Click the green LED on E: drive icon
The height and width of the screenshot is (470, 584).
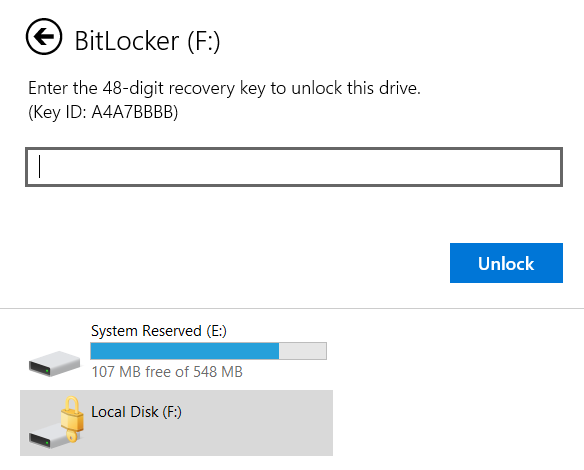coord(47,371)
